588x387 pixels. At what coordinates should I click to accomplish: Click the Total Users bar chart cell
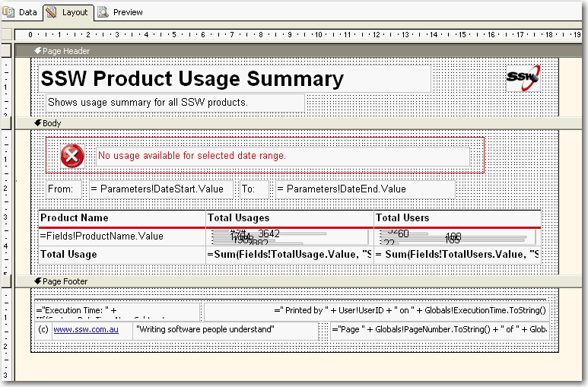point(456,236)
